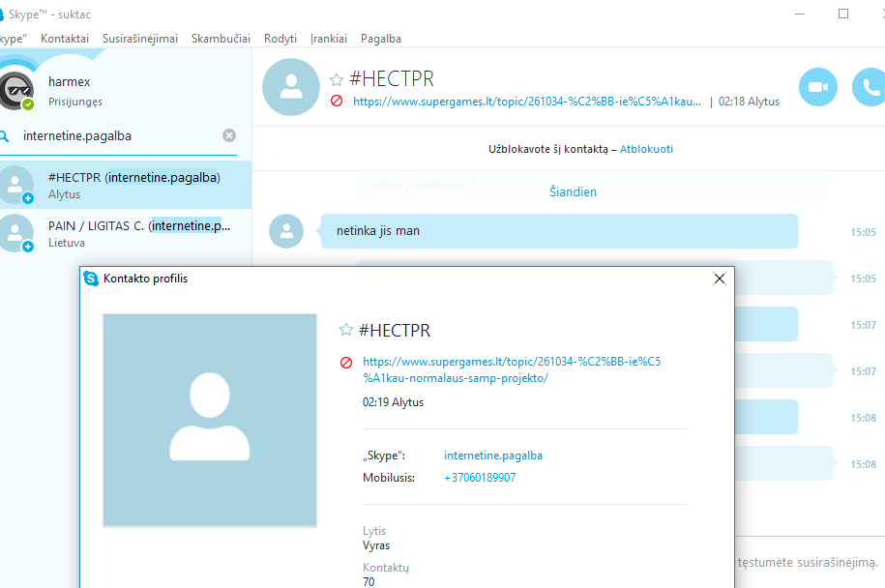Click the #HECTPR name in the profile dialog
The height and width of the screenshot is (588, 885).
pos(395,330)
